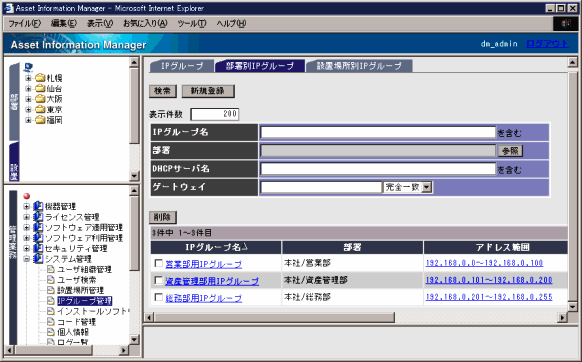Click the ログアウト link
This screenshot has height=362, width=582.
547,44
